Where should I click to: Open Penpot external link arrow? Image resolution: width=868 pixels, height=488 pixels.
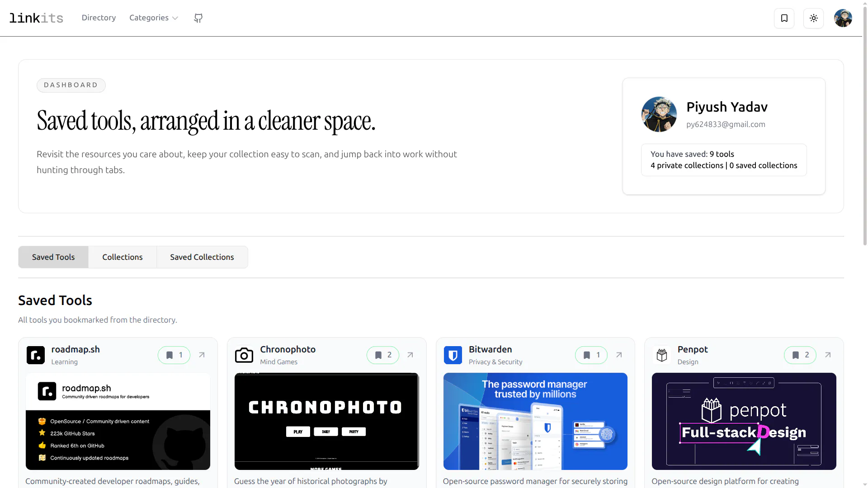point(828,355)
